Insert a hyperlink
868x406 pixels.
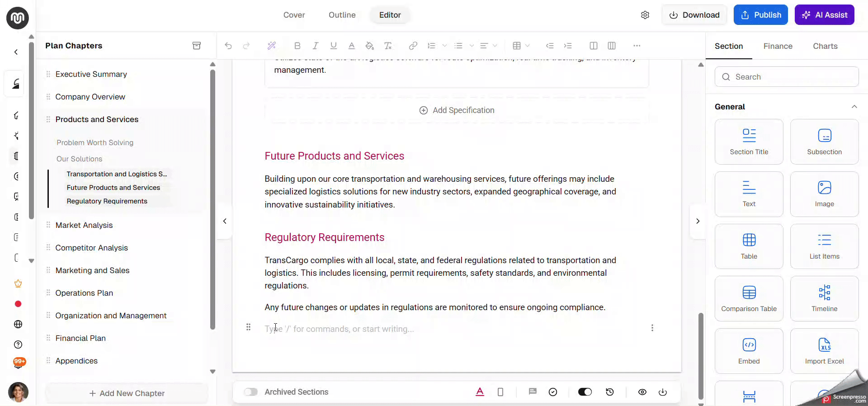coord(413,46)
